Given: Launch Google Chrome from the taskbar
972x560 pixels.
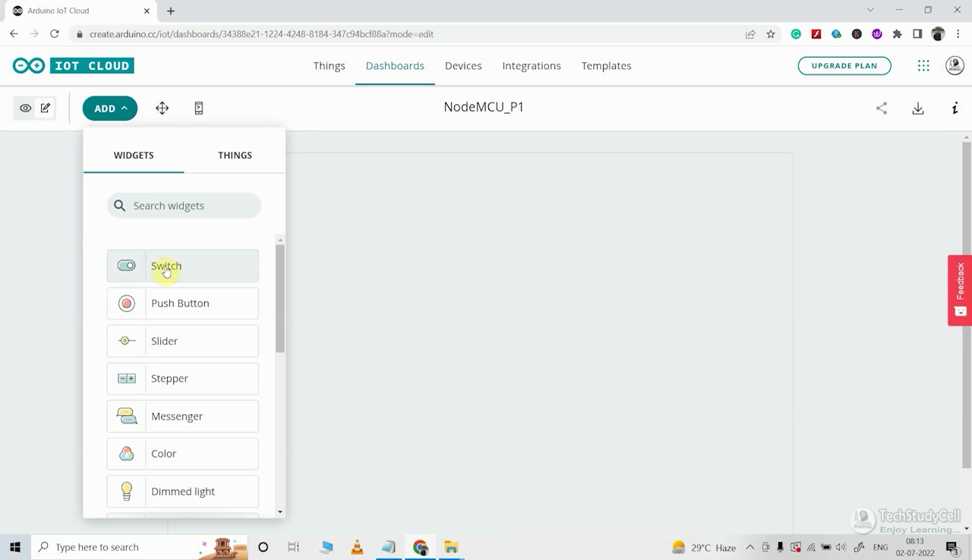Looking at the screenshot, I should pyautogui.click(x=420, y=546).
